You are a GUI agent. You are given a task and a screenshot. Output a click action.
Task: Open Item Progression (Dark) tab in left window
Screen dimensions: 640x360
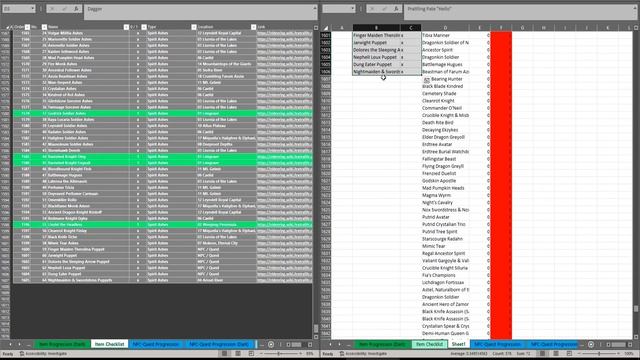(62, 344)
